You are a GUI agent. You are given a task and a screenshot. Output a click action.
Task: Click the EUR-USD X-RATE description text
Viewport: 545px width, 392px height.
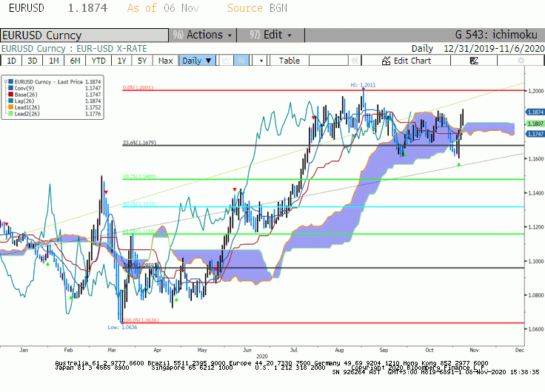(x=112, y=49)
